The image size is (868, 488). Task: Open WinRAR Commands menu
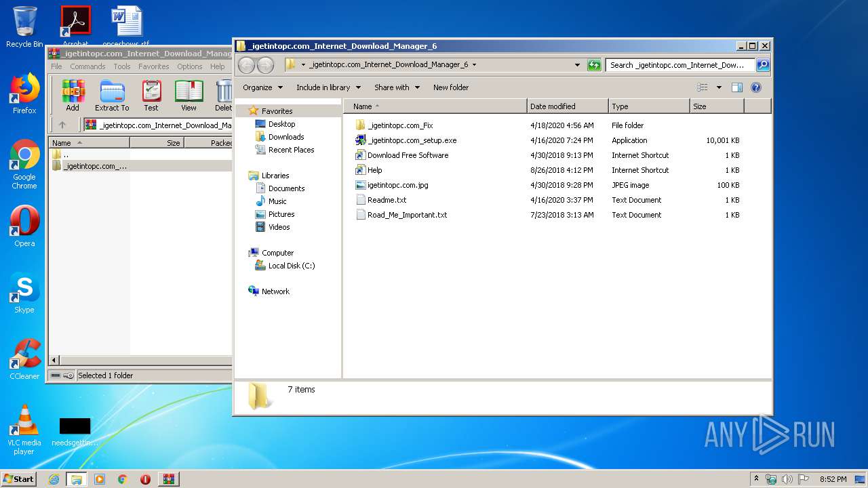pyautogui.click(x=87, y=66)
